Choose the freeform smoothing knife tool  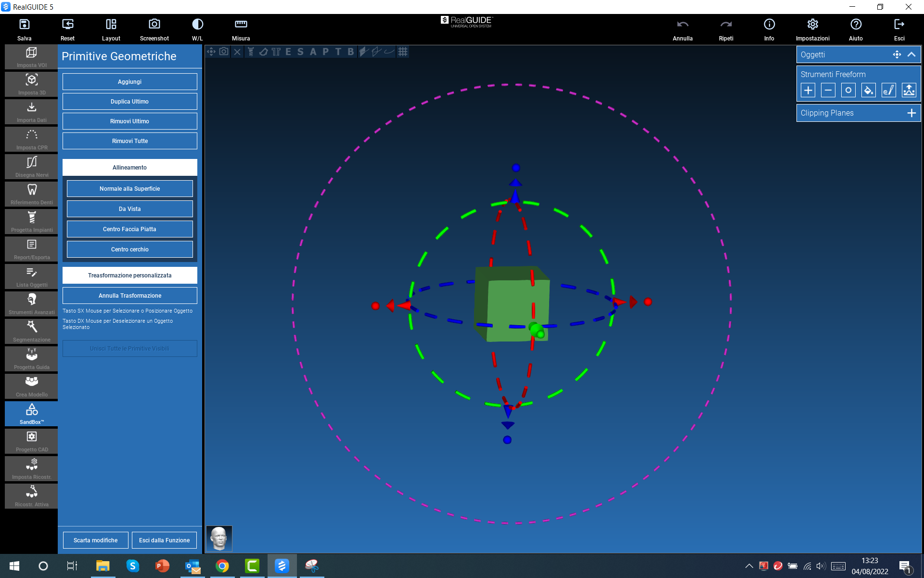click(888, 90)
